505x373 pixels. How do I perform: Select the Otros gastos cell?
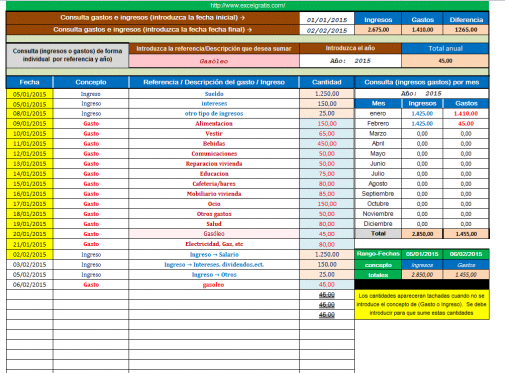click(x=214, y=214)
